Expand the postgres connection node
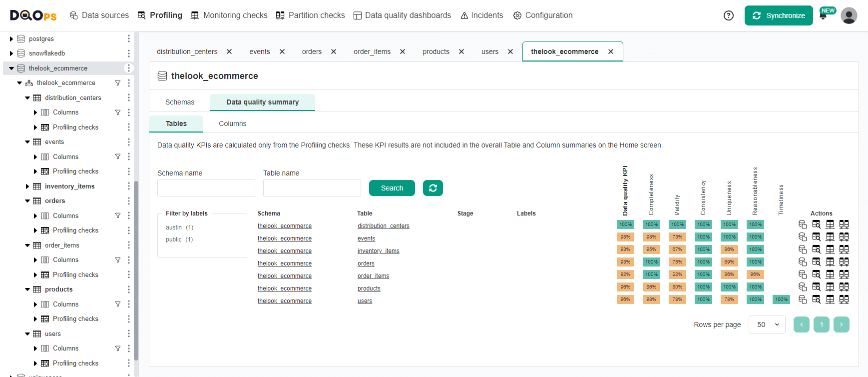Screen dimensions: 868x377 pos(11,39)
